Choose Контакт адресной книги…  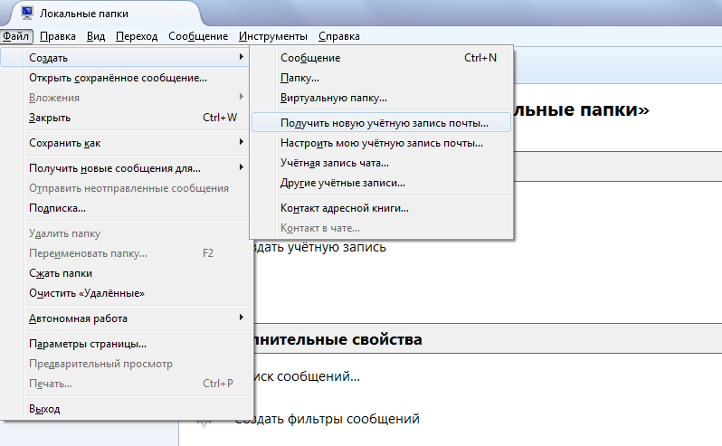pos(381,208)
